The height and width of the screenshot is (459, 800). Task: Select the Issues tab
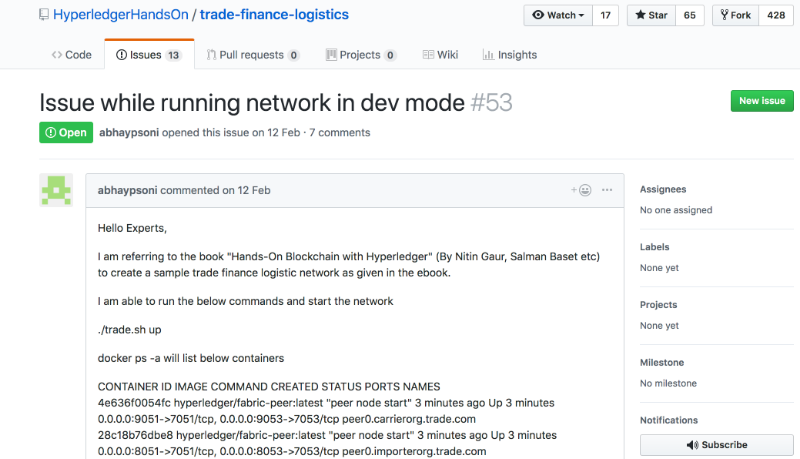click(148, 55)
